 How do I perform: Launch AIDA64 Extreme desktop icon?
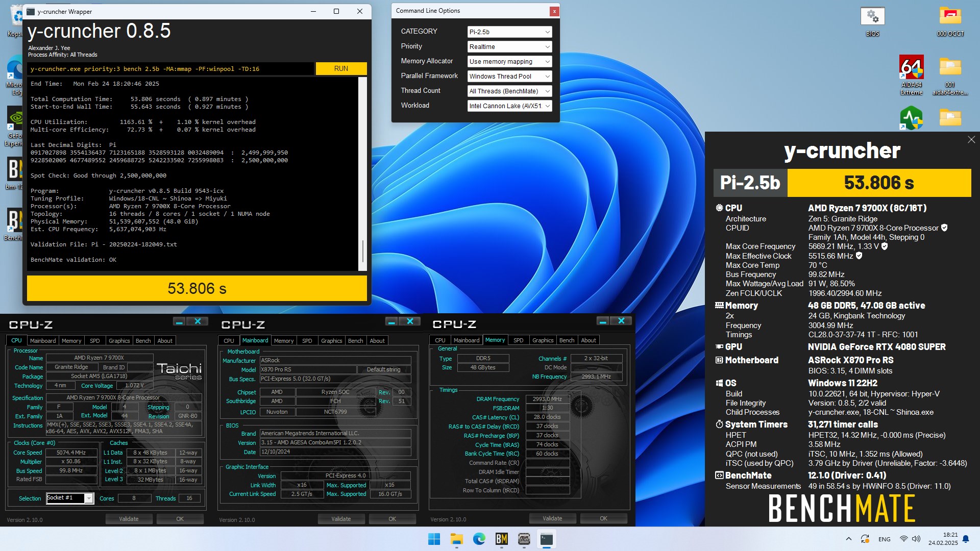point(911,75)
